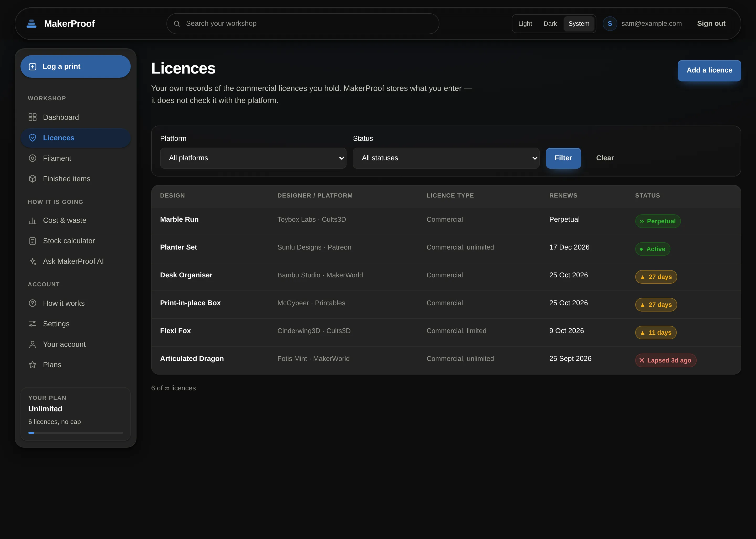
Task: Switch theme to Light
Action: pos(525,24)
